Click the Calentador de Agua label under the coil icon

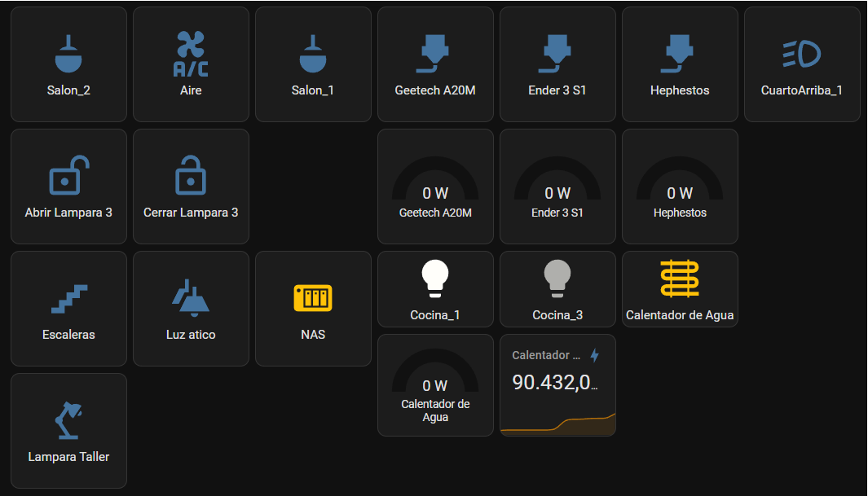point(680,314)
